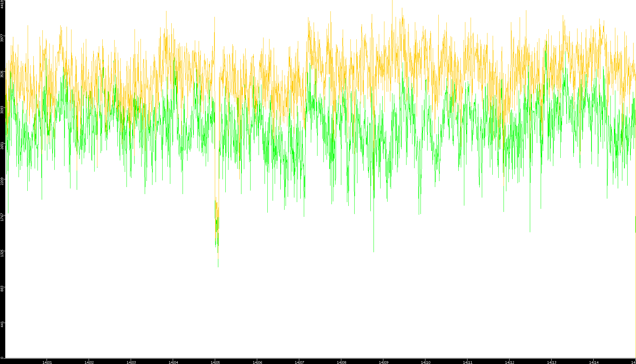This screenshot has width=636, height=364.
Task: Click the 14:09 time axis label
Action: [383, 362]
